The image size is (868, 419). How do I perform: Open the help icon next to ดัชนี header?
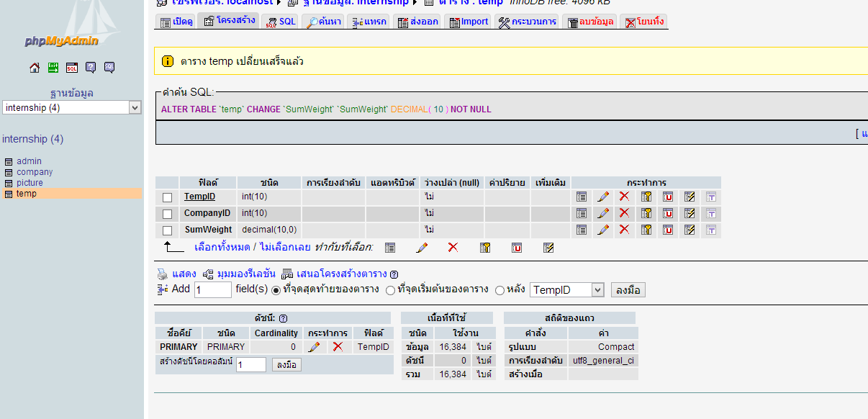pos(284,318)
